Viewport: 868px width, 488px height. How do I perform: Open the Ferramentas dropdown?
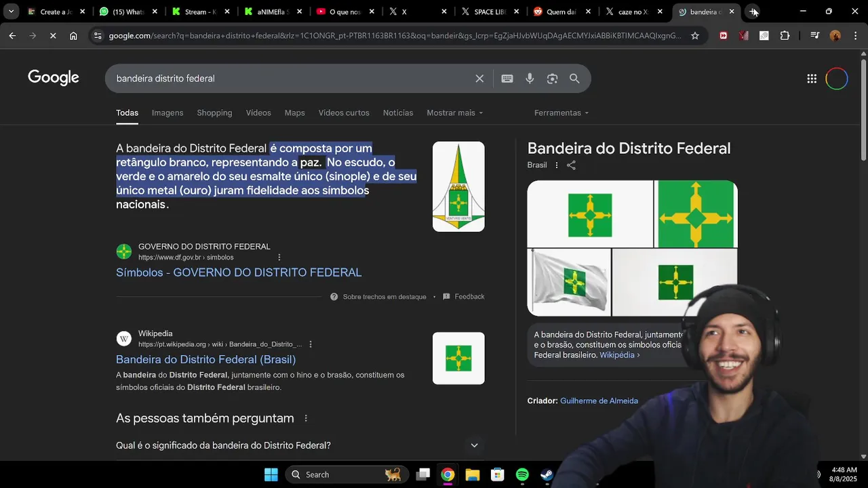click(561, 113)
